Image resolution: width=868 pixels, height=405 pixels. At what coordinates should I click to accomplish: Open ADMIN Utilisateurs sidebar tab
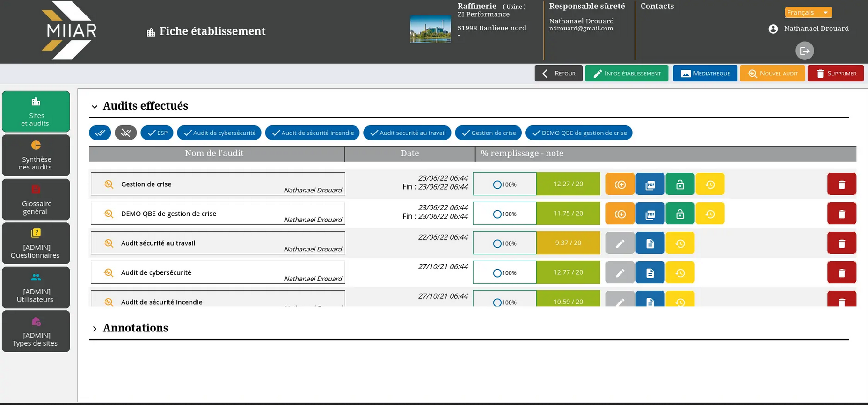pos(36,287)
